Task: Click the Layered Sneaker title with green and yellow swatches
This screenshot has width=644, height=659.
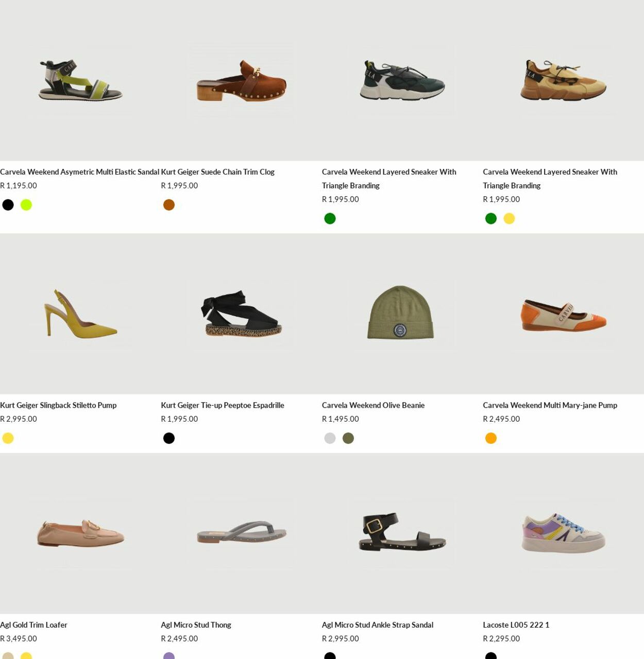Action: [x=550, y=179]
